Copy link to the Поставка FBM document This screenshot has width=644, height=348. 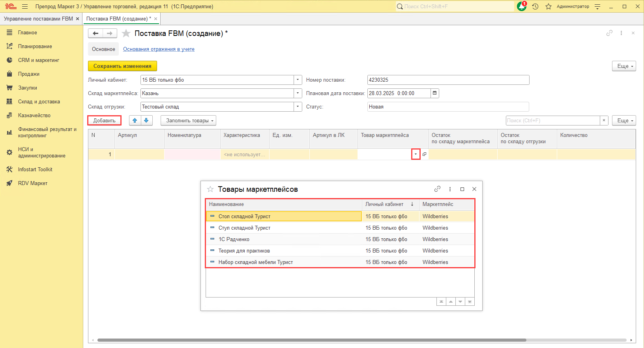coord(609,33)
